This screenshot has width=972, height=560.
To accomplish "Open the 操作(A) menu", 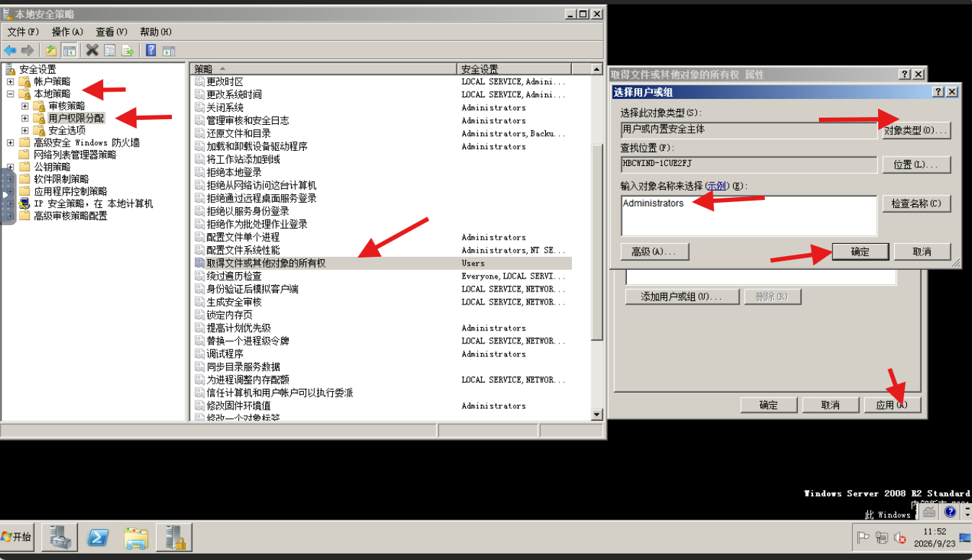I will [67, 32].
